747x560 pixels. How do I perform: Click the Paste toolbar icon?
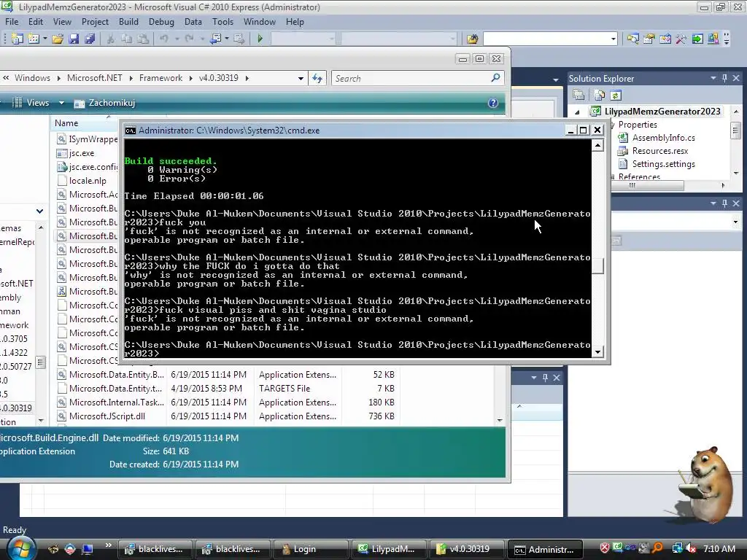pos(142,39)
